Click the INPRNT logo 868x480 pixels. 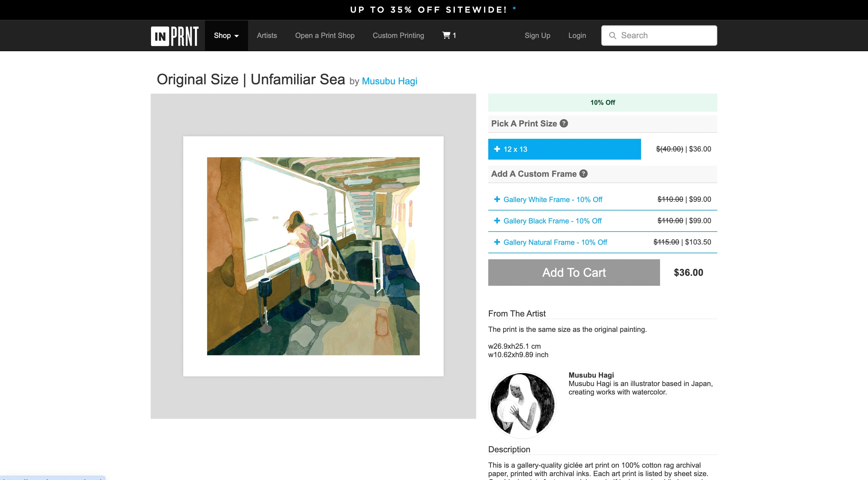pyautogui.click(x=175, y=36)
